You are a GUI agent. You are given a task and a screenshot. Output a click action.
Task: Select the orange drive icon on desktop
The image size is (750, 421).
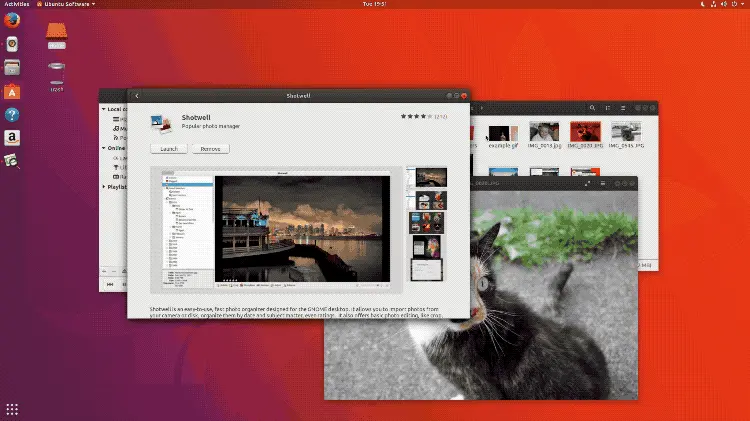(x=56, y=31)
